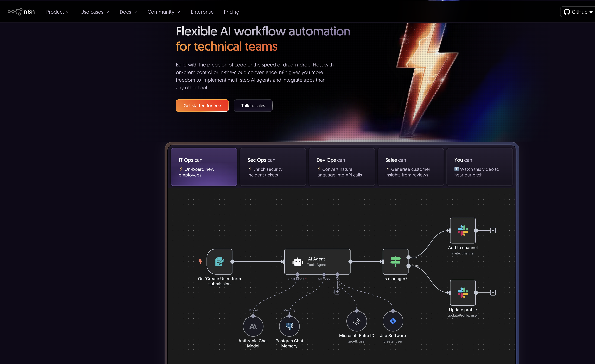Image resolution: width=595 pixels, height=364 pixels.
Task: Open the Sales can tab
Action: [411, 167]
